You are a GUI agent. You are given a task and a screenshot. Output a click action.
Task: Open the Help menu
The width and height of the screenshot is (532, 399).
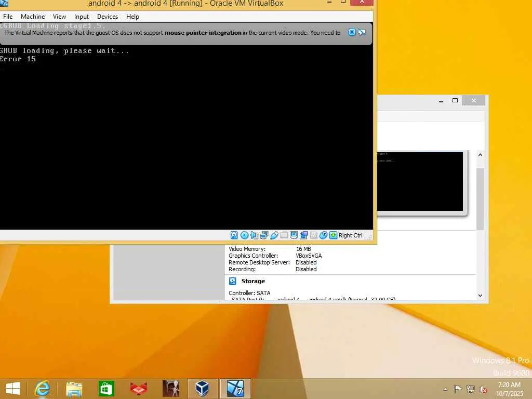tap(132, 17)
